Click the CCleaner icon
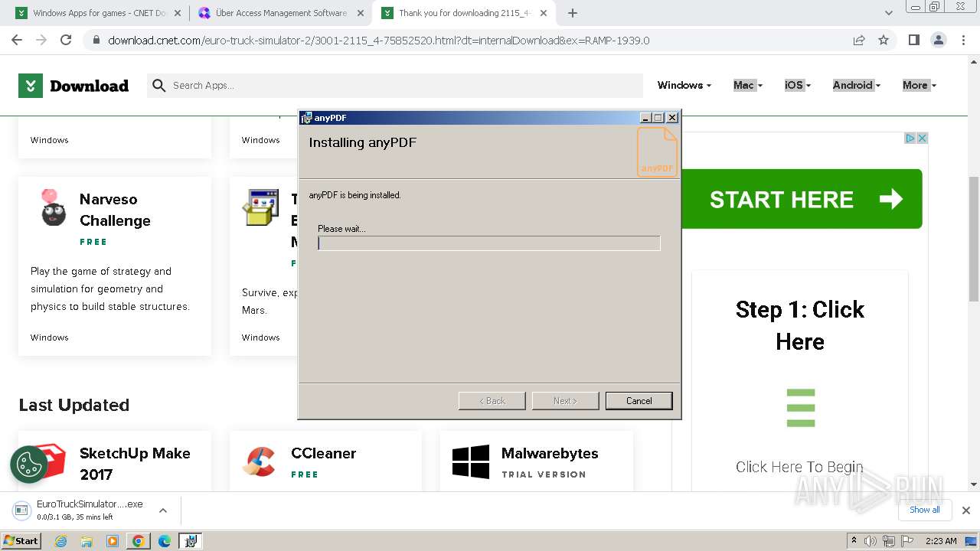The width and height of the screenshot is (980, 551). pyautogui.click(x=259, y=461)
